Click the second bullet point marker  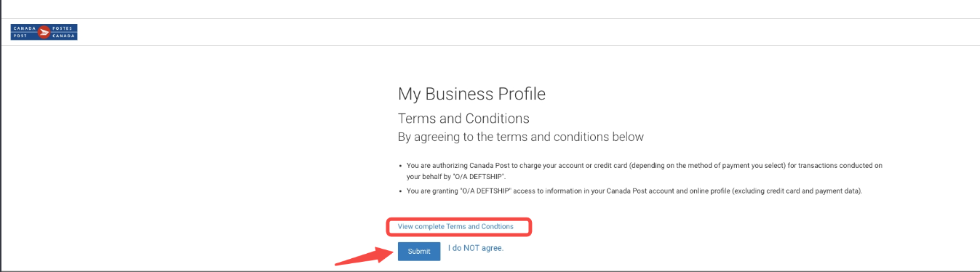click(401, 191)
